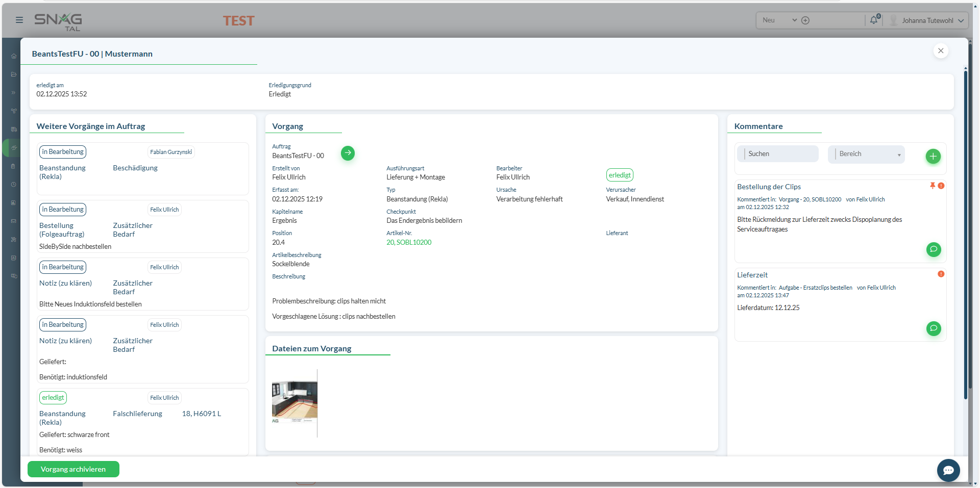Click the plus circle icon beside Neu
The height and width of the screenshot is (488, 980).
point(805,20)
